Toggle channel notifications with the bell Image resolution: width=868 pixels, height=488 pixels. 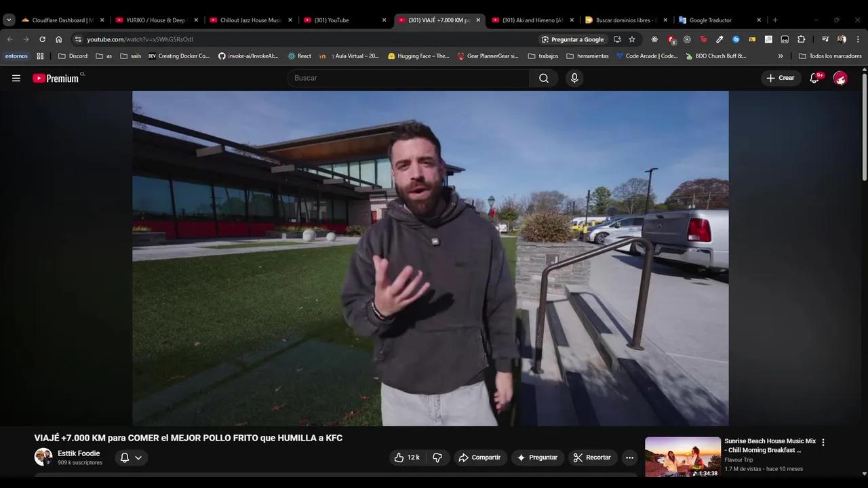point(124,457)
